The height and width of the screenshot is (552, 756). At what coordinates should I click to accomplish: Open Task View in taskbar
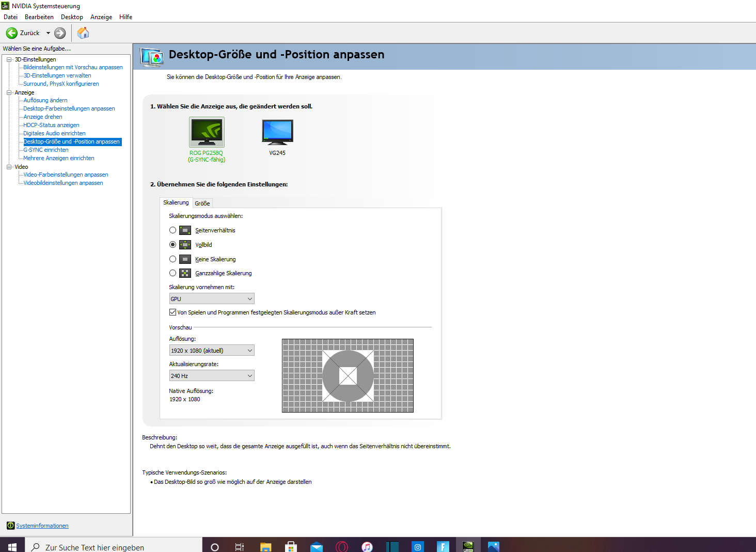240,547
